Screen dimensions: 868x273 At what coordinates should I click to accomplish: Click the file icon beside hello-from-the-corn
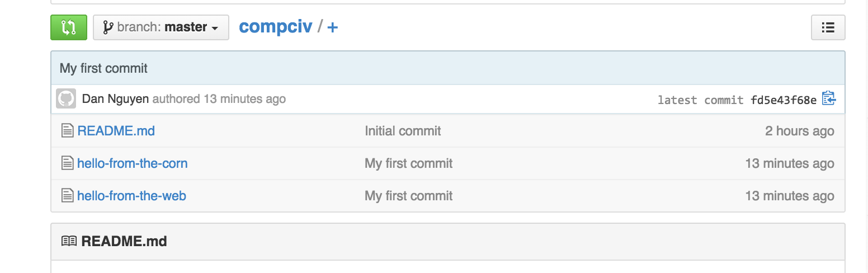pos(67,163)
